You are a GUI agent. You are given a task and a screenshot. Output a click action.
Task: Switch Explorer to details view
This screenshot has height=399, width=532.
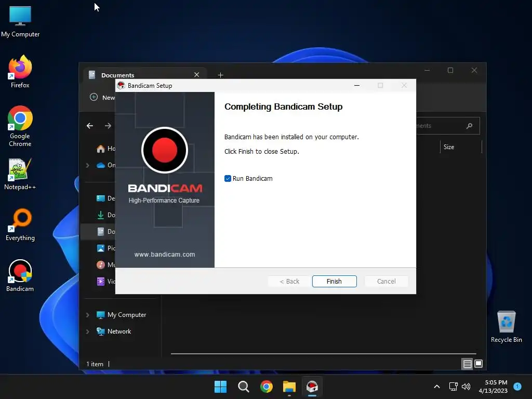pos(467,364)
